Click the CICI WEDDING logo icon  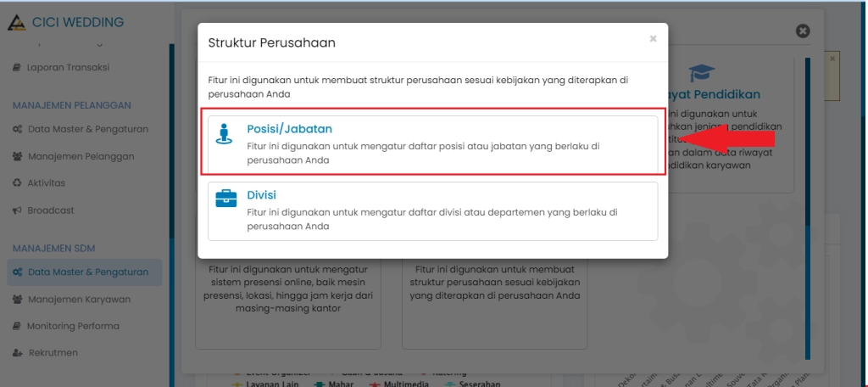pyautogui.click(x=17, y=23)
